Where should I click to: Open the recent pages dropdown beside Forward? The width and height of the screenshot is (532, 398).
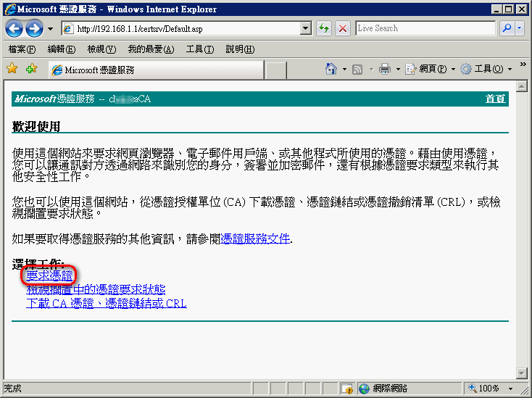[50, 29]
